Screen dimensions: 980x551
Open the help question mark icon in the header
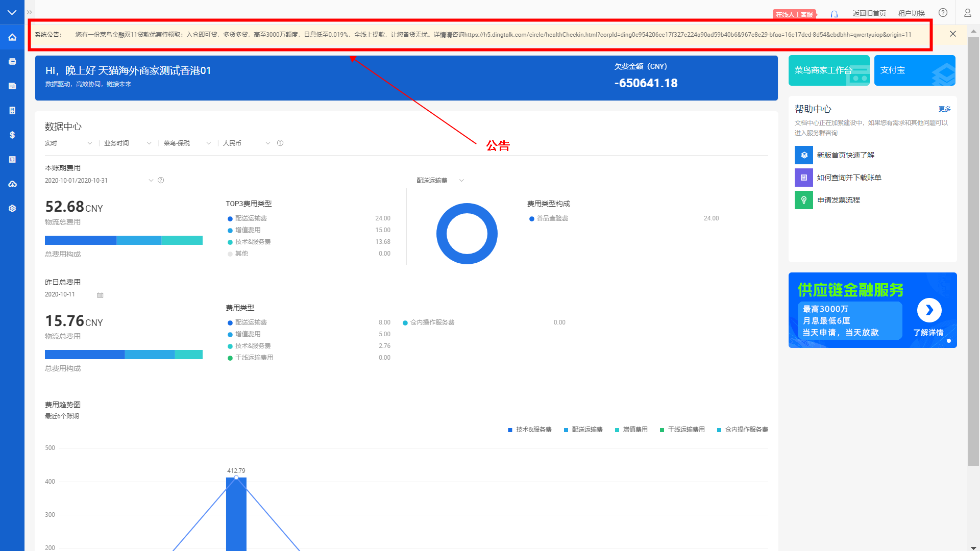click(x=943, y=13)
